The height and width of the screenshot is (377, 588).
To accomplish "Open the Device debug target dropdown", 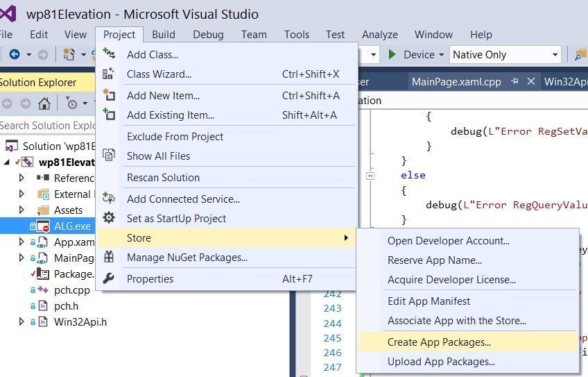I will coord(442,55).
